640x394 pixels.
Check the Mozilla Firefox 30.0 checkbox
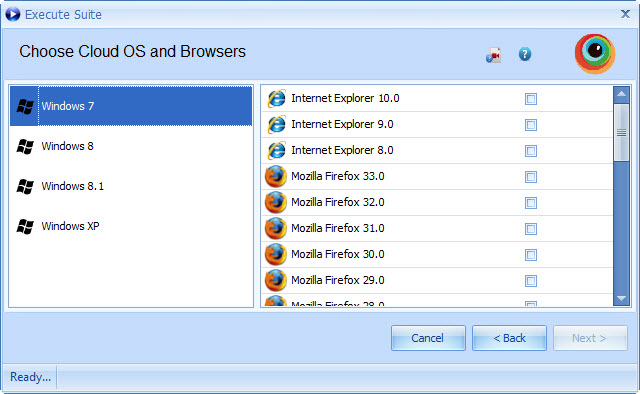[x=531, y=255]
